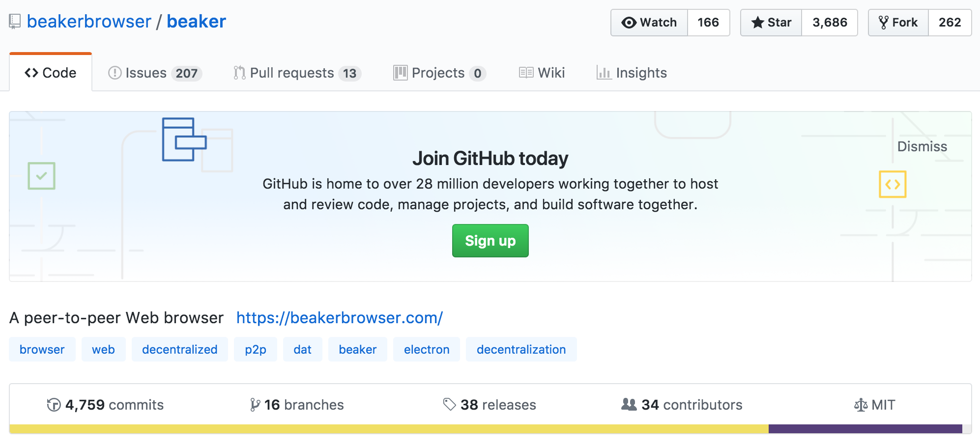This screenshot has height=446, width=980.
Task: Click the license scale icon beside MIT
Action: click(861, 405)
